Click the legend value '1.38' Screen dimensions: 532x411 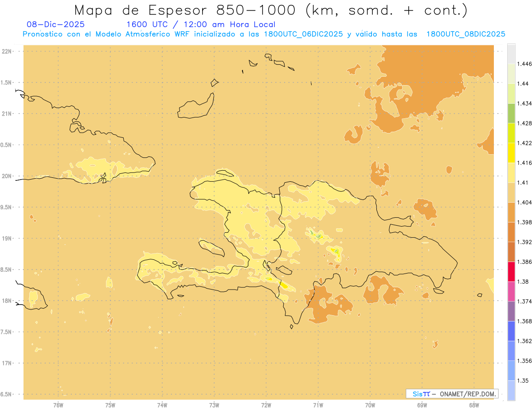[x=523, y=282]
